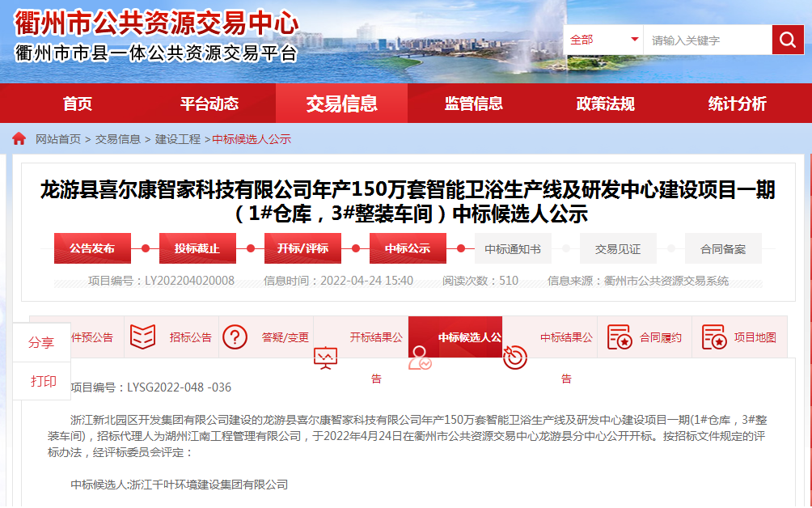Click the 打印 print button
This screenshot has width=812, height=508.
tap(43, 381)
